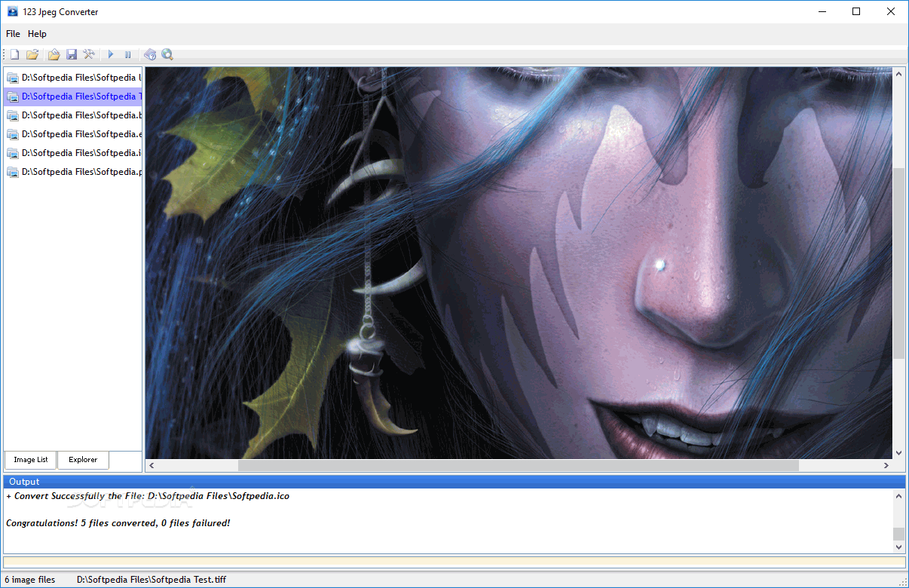Select the highlighted 'Softpedia Files\Softpedia T' row

click(73, 96)
